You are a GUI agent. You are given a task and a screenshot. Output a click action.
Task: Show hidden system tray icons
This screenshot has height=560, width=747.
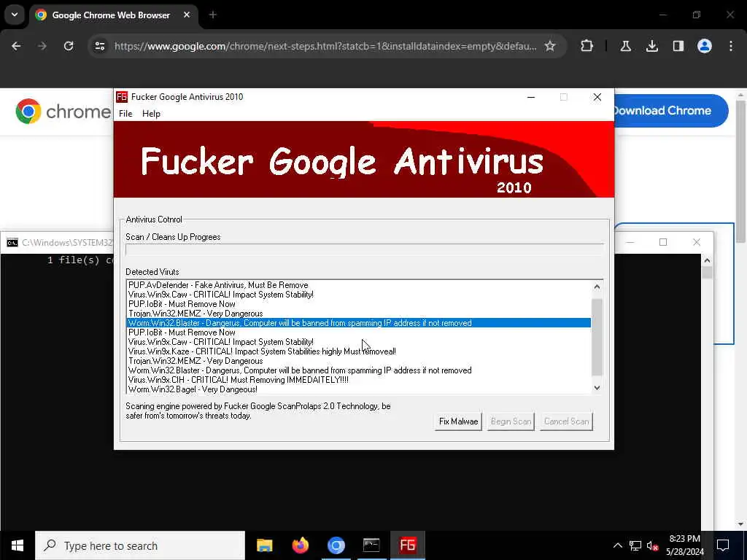coord(617,545)
